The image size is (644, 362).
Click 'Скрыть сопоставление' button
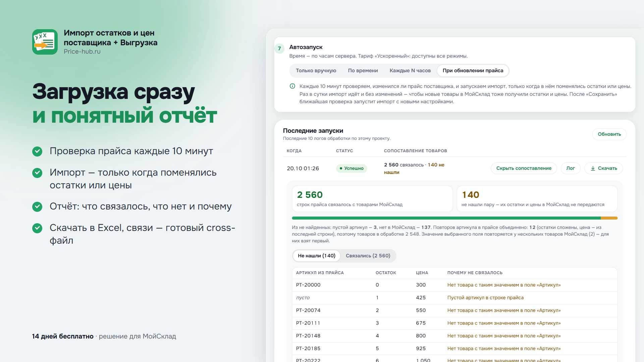pyautogui.click(x=524, y=168)
